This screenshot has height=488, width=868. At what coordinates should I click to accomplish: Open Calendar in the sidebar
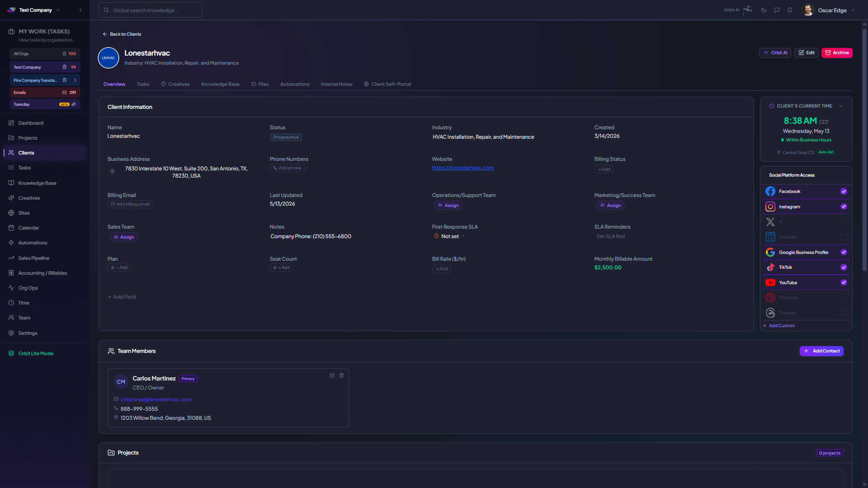coord(44,228)
